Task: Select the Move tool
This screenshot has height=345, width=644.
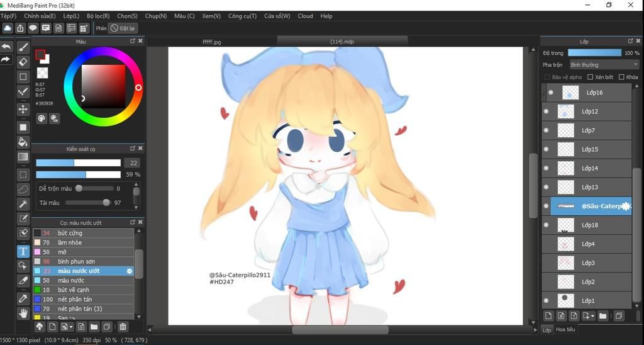Action: [x=23, y=109]
